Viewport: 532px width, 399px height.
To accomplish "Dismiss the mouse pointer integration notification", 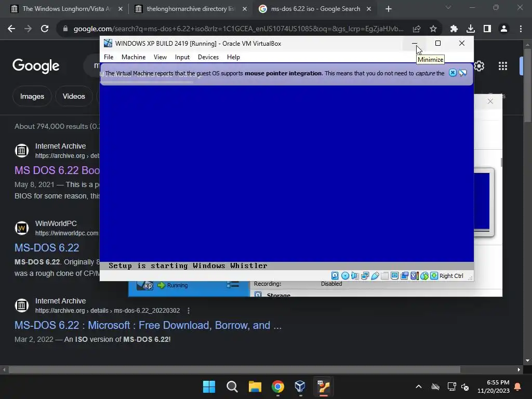I will click(x=453, y=73).
